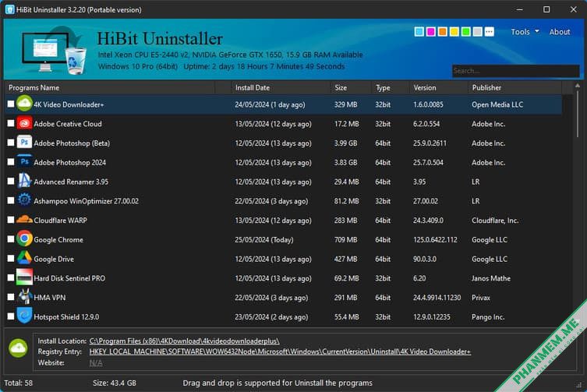587x392 pixels.
Task: Select the Google Chrome row name
Action: click(58, 239)
